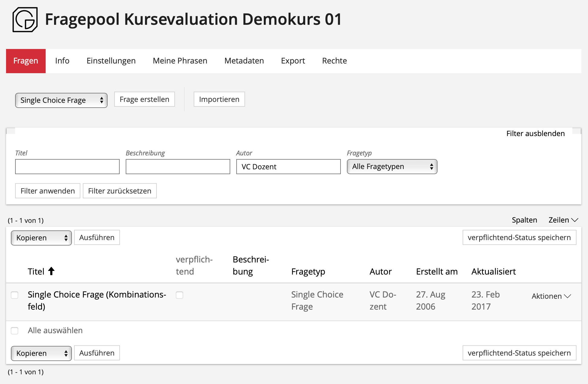This screenshot has width=588, height=384.
Task: Click the Titel sort arrow icon
Action: (x=51, y=271)
